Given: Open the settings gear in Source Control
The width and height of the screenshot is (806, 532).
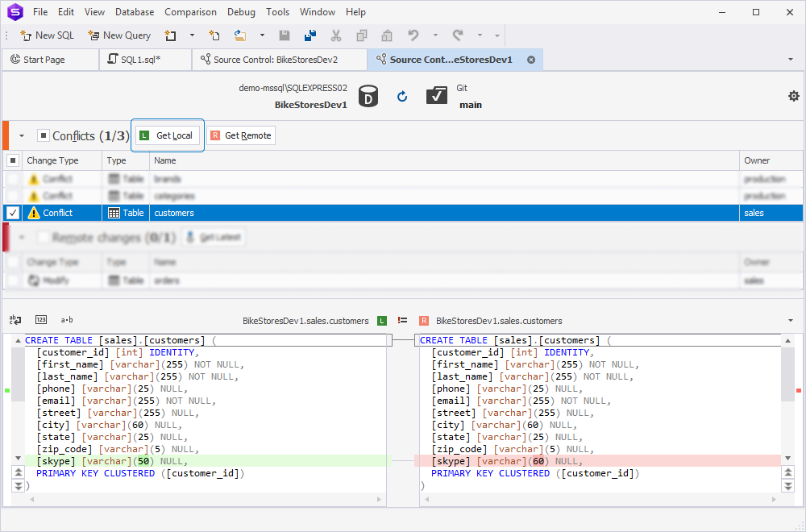Looking at the screenshot, I should coord(794,96).
